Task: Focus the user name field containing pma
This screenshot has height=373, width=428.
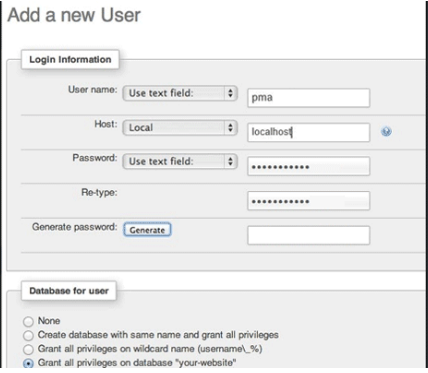Action: click(308, 98)
